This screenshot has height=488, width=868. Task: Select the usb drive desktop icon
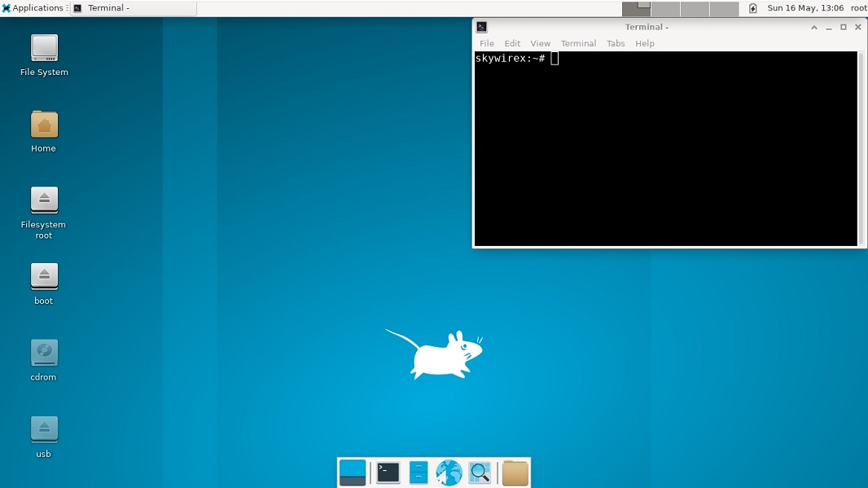44,429
